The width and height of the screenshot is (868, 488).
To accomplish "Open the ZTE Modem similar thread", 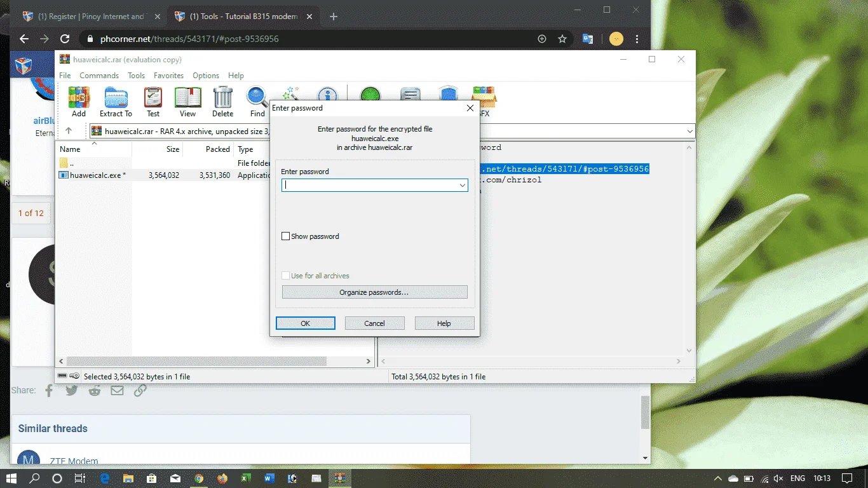I will click(74, 461).
